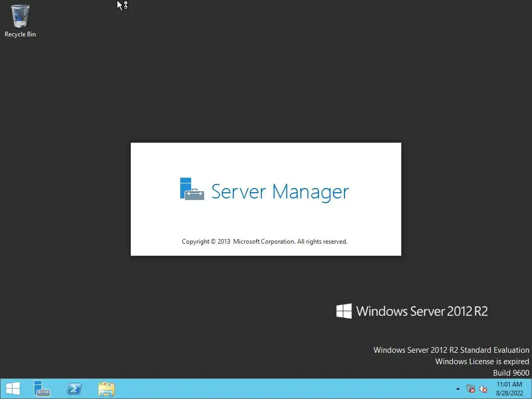532x399 pixels.
Task: Select the Recycle Bin desktop icon
Action: pos(20,20)
